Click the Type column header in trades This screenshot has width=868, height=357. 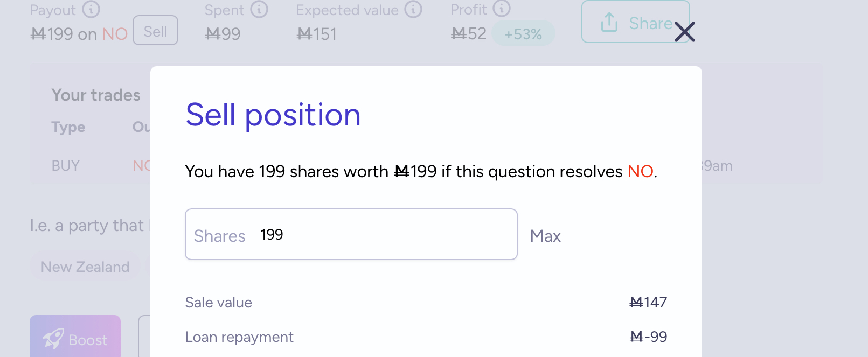(x=68, y=127)
